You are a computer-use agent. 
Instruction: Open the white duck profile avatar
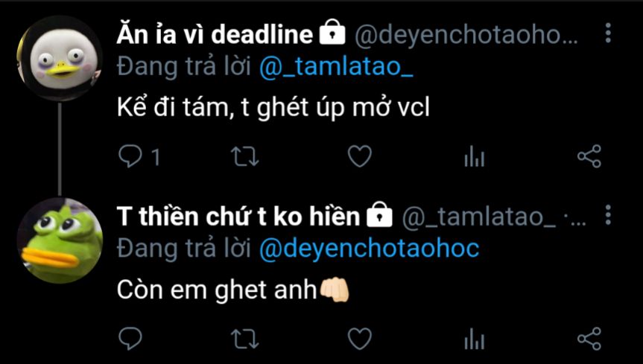click(x=60, y=58)
